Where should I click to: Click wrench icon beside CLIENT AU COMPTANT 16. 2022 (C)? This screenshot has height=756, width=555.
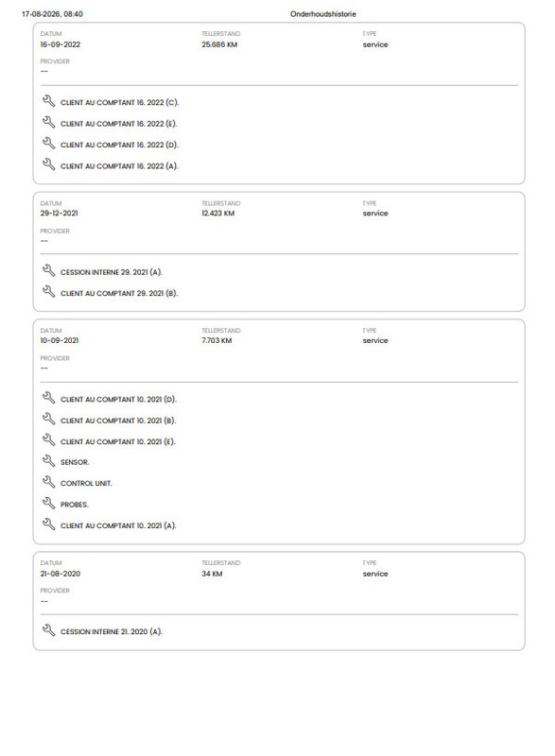click(x=49, y=101)
